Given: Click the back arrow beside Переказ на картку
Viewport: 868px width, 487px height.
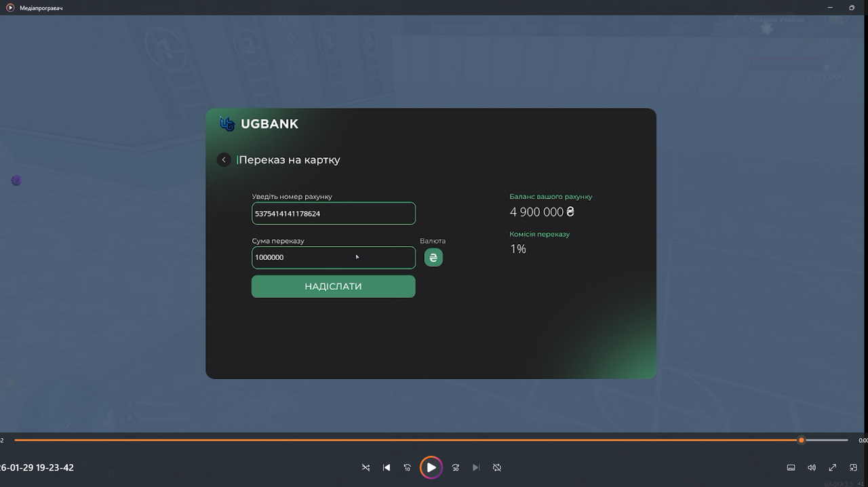Looking at the screenshot, I should [224, 160].
